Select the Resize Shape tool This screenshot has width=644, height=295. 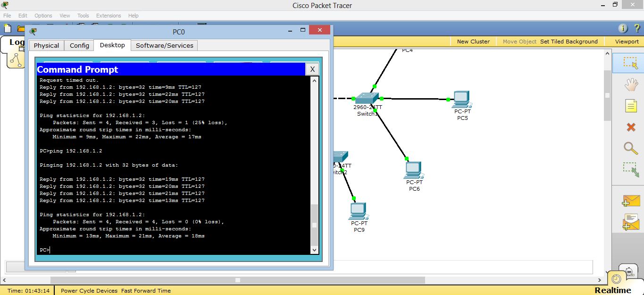(631, 170)
